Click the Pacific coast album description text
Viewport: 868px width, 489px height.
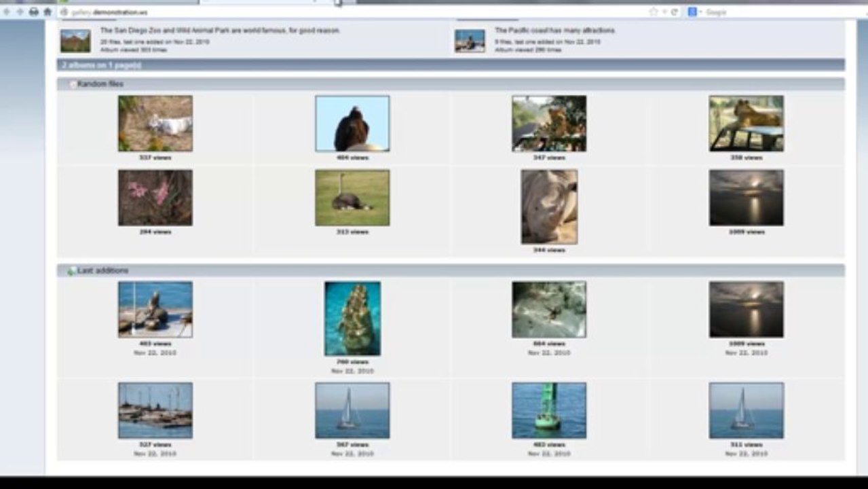tap(555, 31)
